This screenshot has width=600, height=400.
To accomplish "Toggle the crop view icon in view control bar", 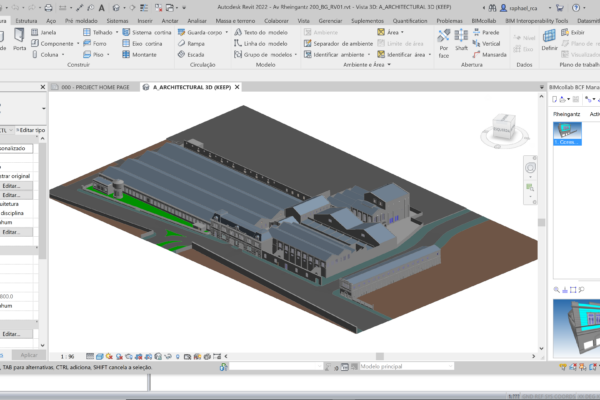I will coord(139,356).
